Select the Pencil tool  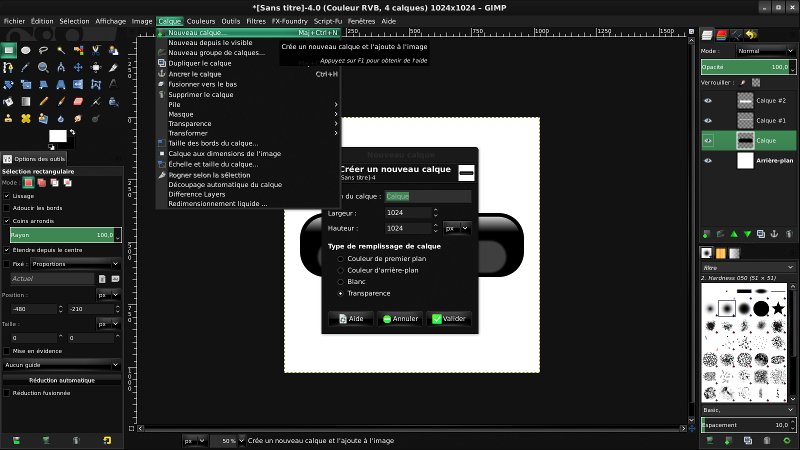coord(43,102)
